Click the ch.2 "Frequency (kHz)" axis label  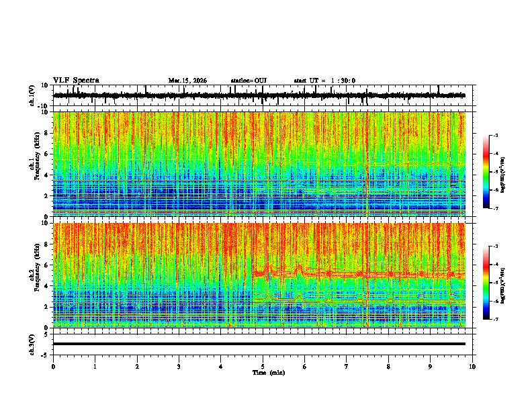[37, 267]
